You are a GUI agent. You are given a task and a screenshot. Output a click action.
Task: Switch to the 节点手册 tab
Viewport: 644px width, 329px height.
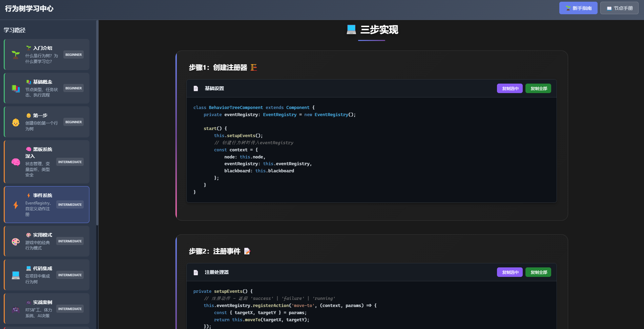[619, 8]
